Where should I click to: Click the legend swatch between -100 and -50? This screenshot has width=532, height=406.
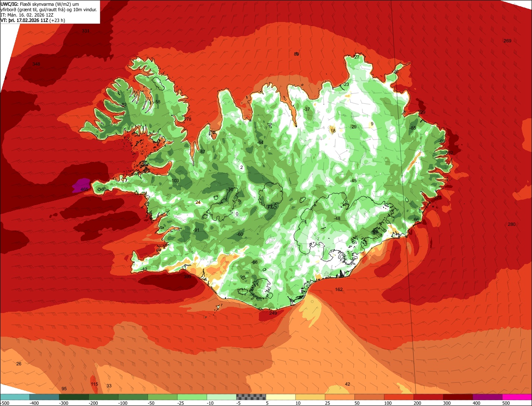coord(133,397)
